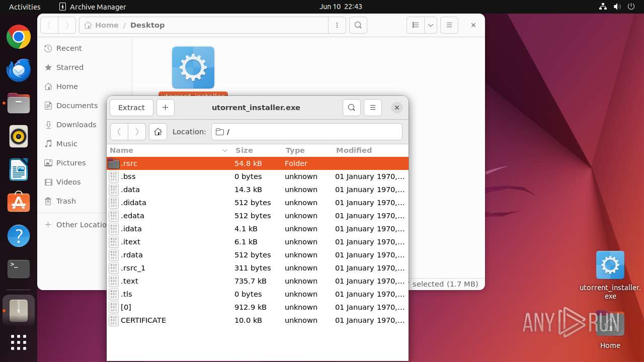The image size is (644, 362).
Task: Click the archive home location icon
Action: [x=158, y=132]
